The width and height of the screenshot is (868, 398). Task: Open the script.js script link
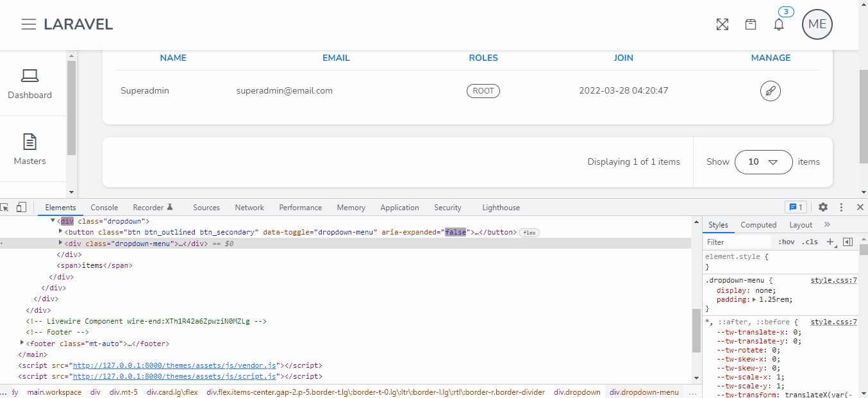(x=174, y=376)
